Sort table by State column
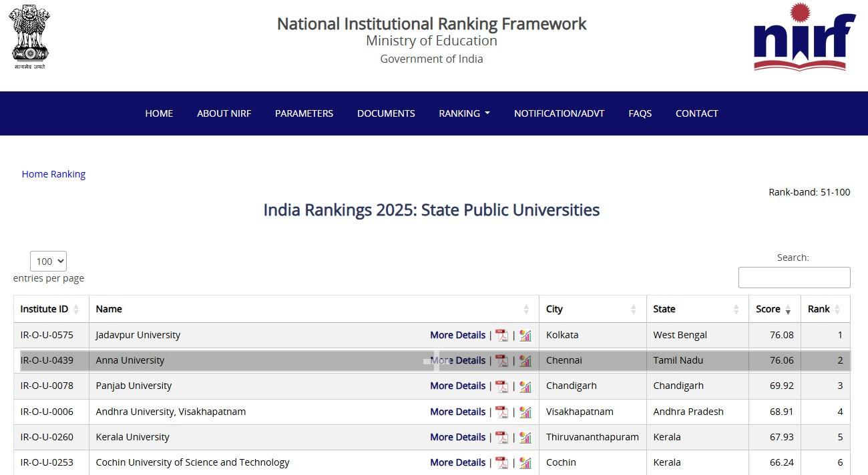This screenshot has height=475, width=868. 697,309
